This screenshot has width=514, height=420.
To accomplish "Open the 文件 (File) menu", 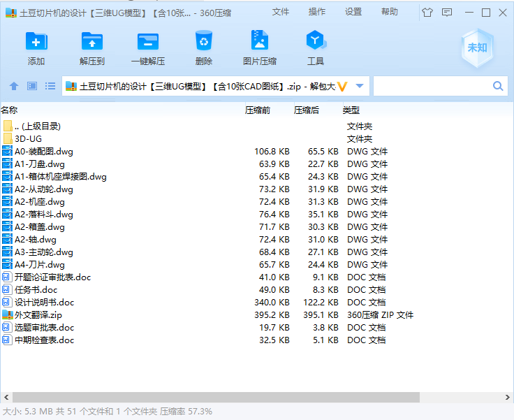I will tap(281, 12).
